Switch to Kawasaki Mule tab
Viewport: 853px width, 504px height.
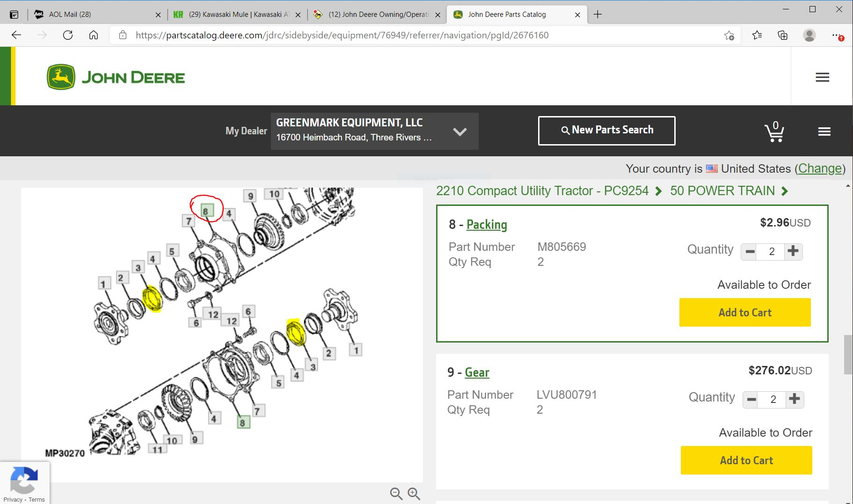pyautogui.click(x=238, y=15)
